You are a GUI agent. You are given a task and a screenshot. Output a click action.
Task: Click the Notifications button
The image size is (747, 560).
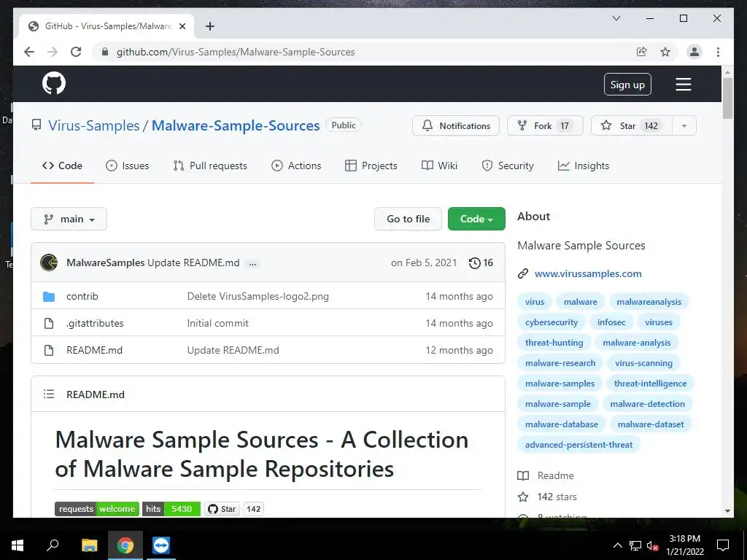pos(456,125)
